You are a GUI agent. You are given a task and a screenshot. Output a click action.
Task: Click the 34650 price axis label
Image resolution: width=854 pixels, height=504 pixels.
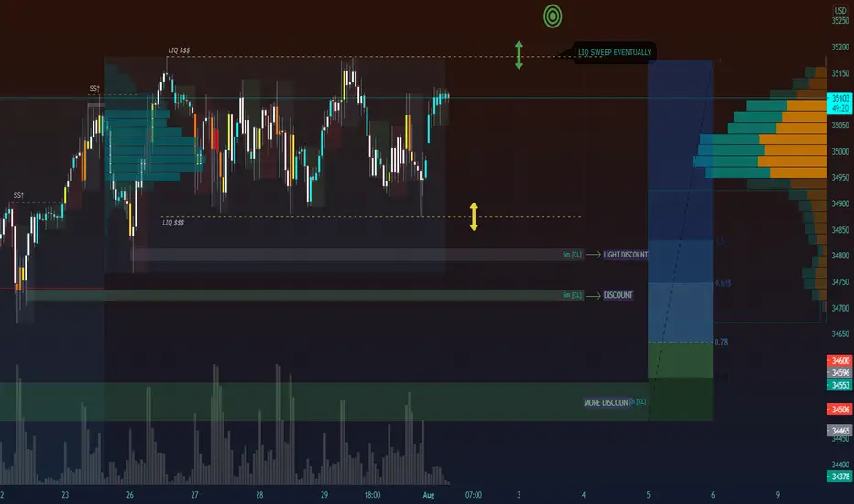tap(840, 334)
